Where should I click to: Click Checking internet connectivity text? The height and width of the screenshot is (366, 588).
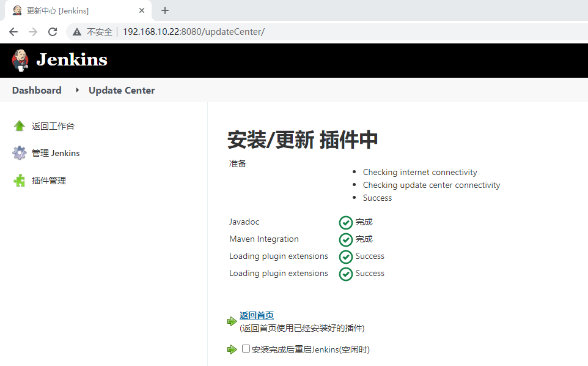(x=420, y=173)
